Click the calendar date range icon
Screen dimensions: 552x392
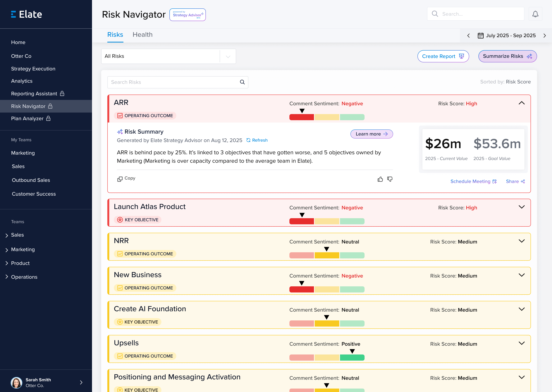click(481, 36)
